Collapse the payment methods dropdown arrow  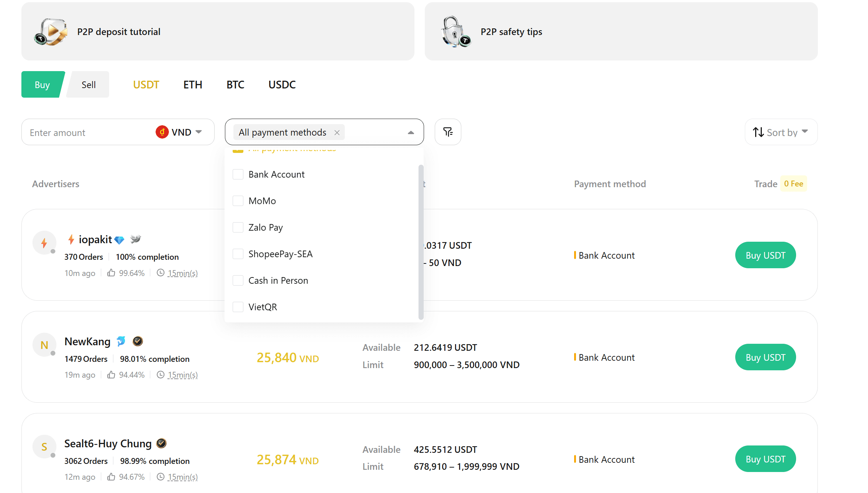pyautogui.click(x=411, y=133)
